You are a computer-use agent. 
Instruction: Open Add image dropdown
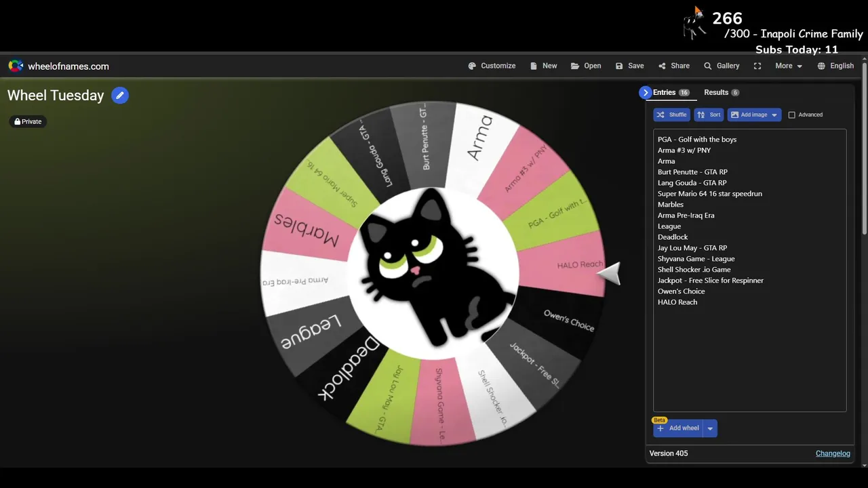click(754, 115)
